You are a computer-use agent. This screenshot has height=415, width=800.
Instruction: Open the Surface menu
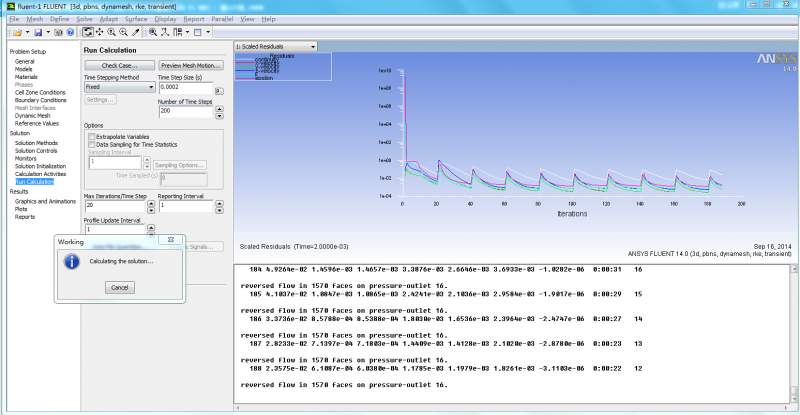point(136,19)
